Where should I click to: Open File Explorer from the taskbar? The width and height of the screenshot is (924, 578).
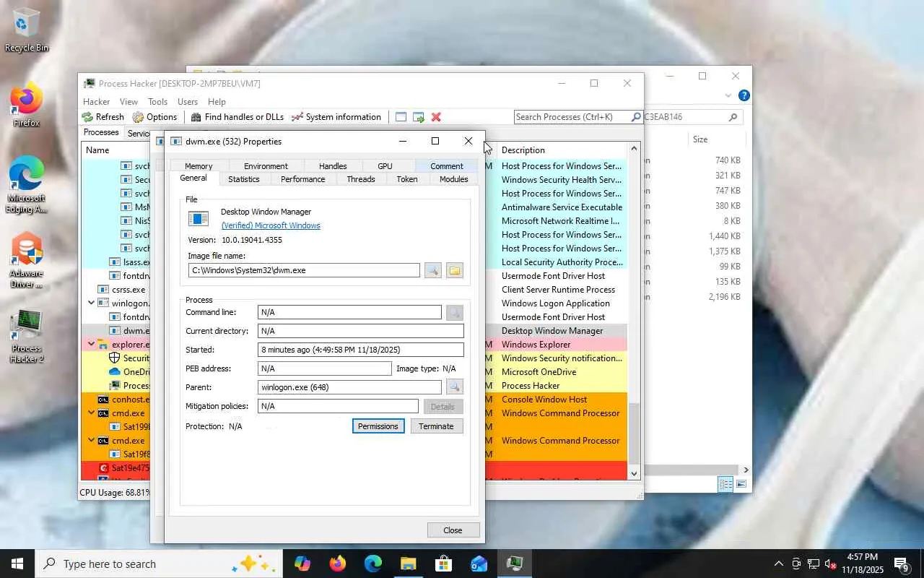coord(409,564)
